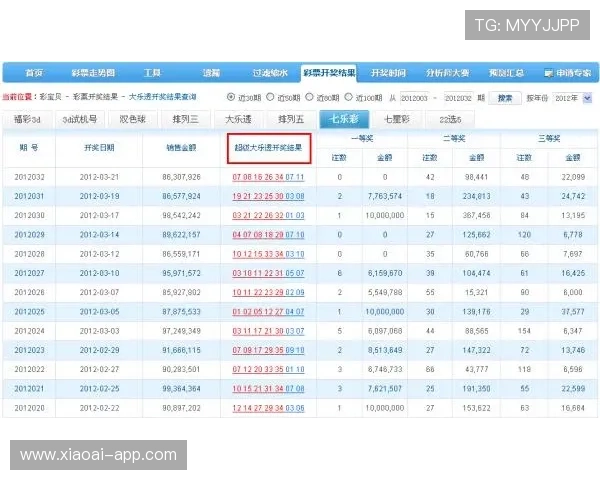This screenshot has width=600, height=480.
Task: Open 彩票走势图 in the navigation bar
Action: 93,73
